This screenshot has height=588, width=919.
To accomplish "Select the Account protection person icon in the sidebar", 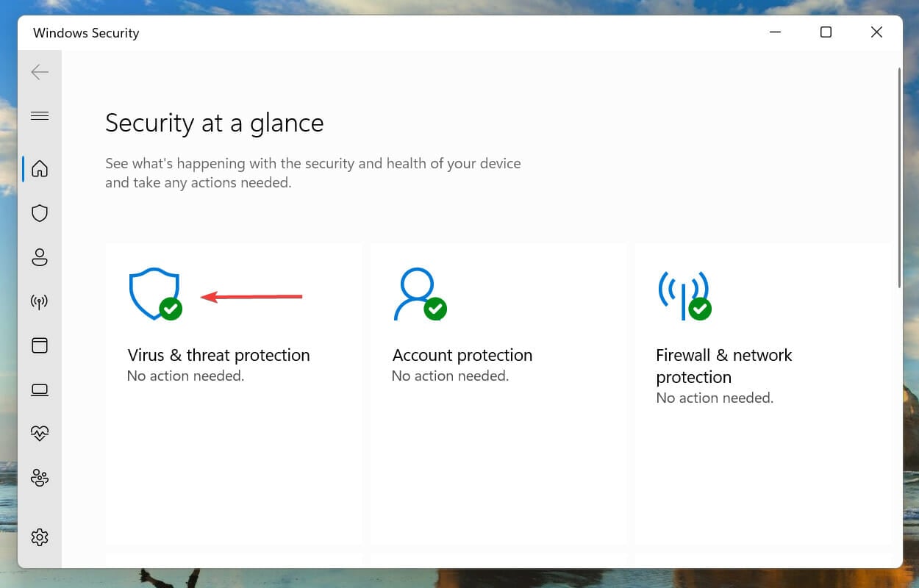I will (x=40, y=257).
